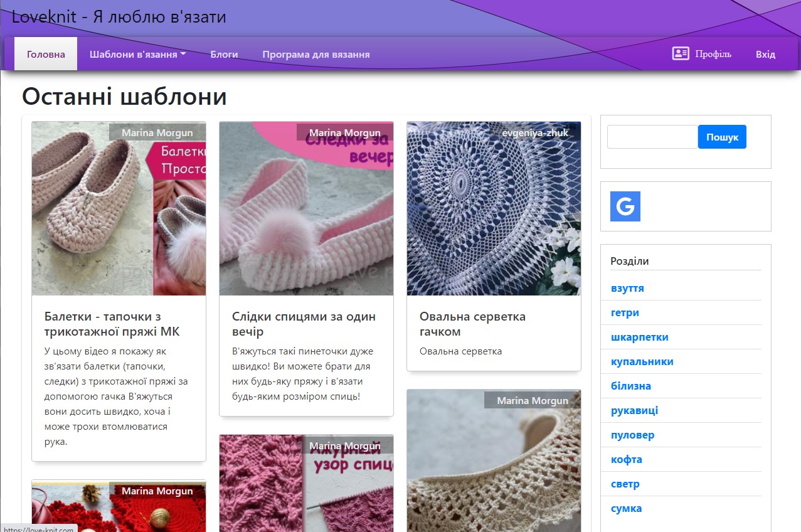Open the купальники section link
The width and height of the screenshot is (801, 532).
click(x=642, y=361)
